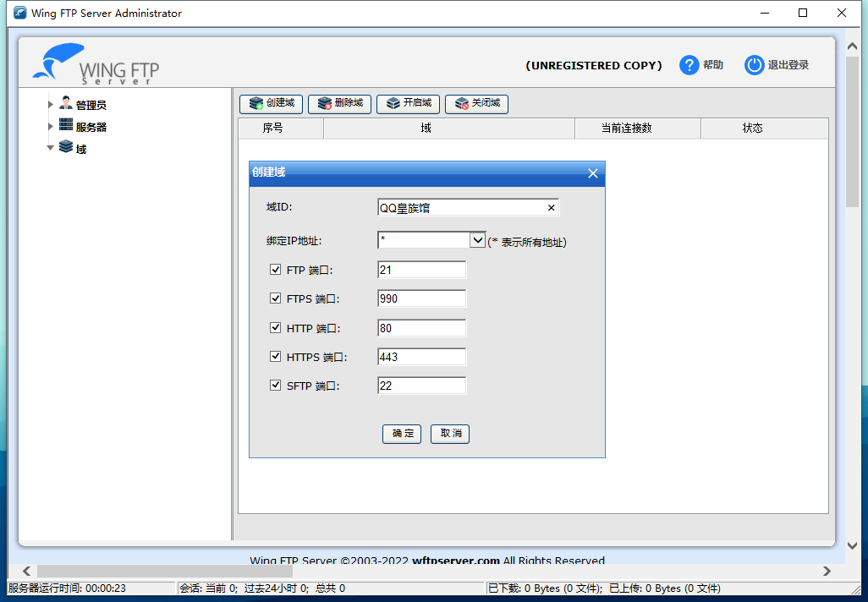
Task: Click the window title bar app icon
Action: [20, 13]
